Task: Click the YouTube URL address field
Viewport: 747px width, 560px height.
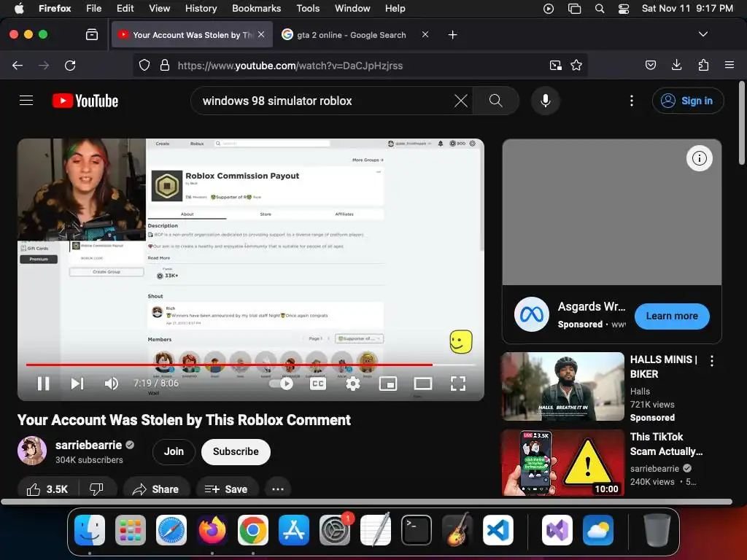Action: 290,65
